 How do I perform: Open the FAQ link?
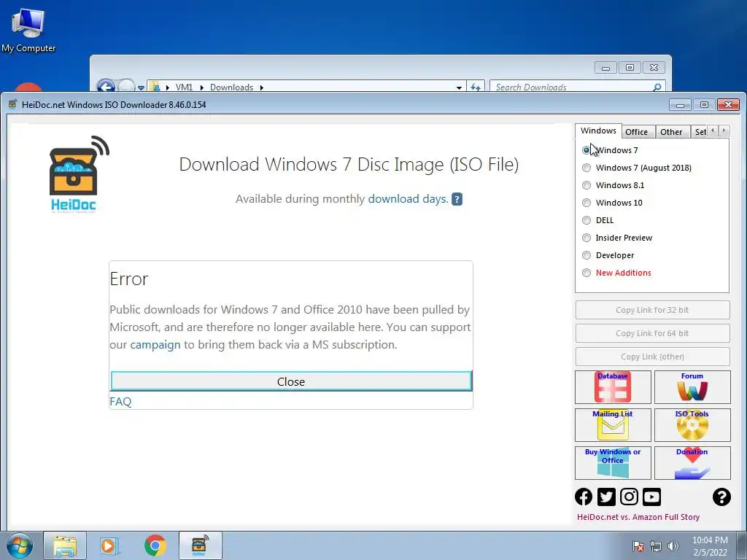(x=120, y=402)
